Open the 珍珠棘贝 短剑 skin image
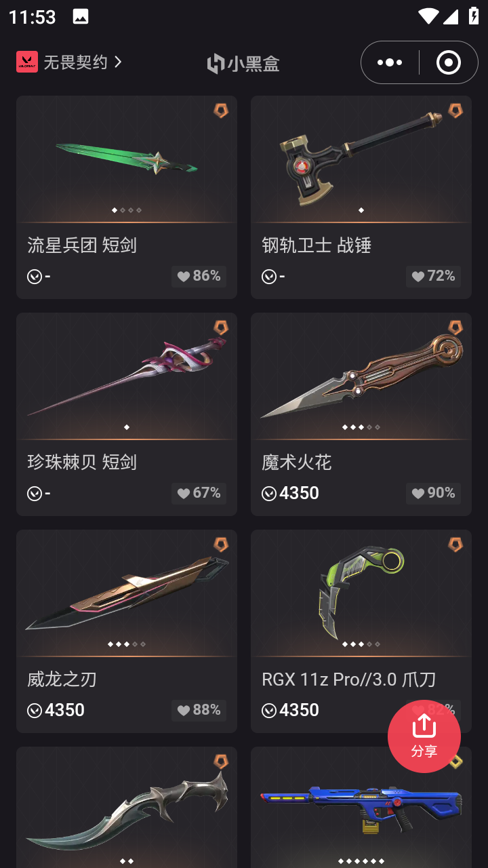The height and width of the screenshot is (868, 488). pos(127,376)
